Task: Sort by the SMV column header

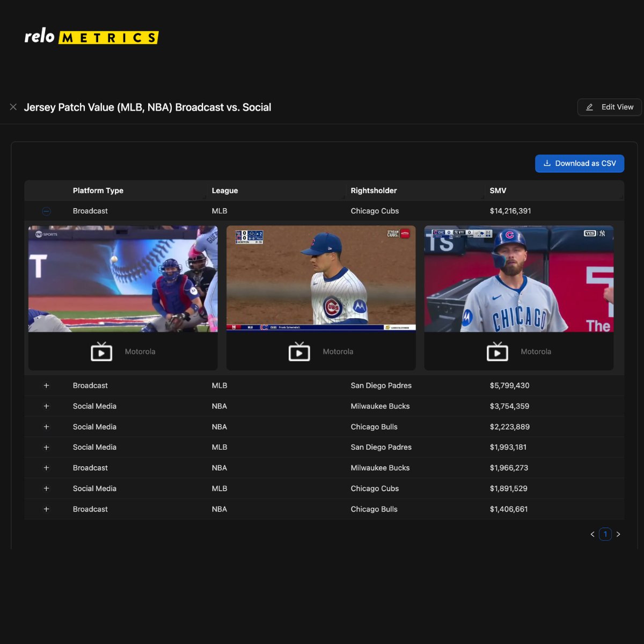Action: pos(498,191)
